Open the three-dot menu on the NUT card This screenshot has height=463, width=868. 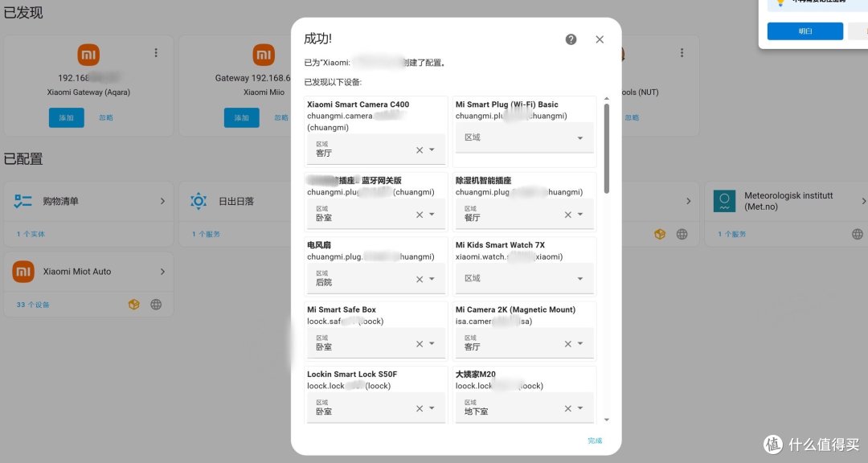(682, 52)
